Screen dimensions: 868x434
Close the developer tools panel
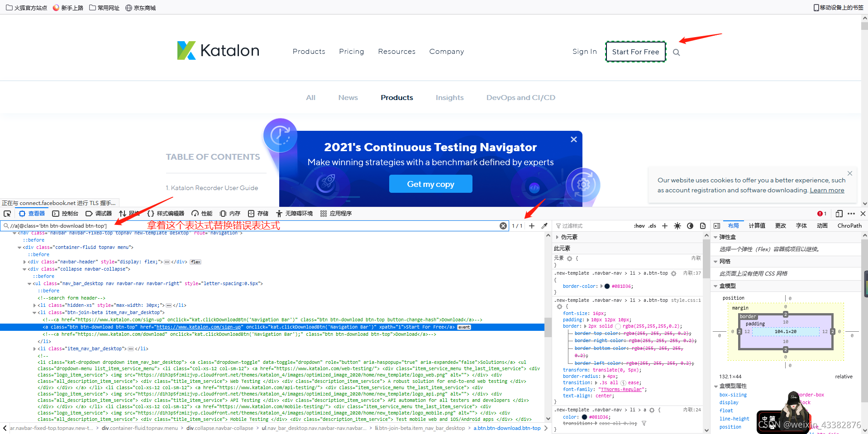tap(863, 214)
